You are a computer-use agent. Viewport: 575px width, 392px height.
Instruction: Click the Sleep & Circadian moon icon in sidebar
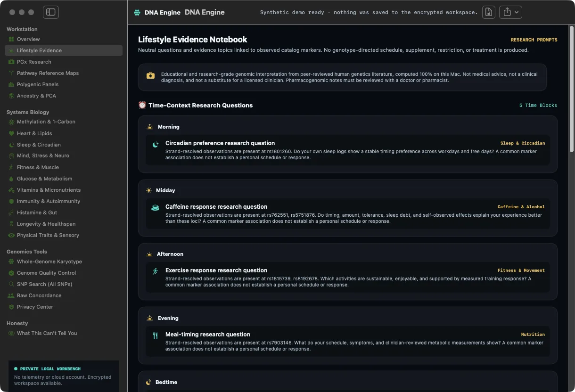pyautogui.click(x=11, y=145)
